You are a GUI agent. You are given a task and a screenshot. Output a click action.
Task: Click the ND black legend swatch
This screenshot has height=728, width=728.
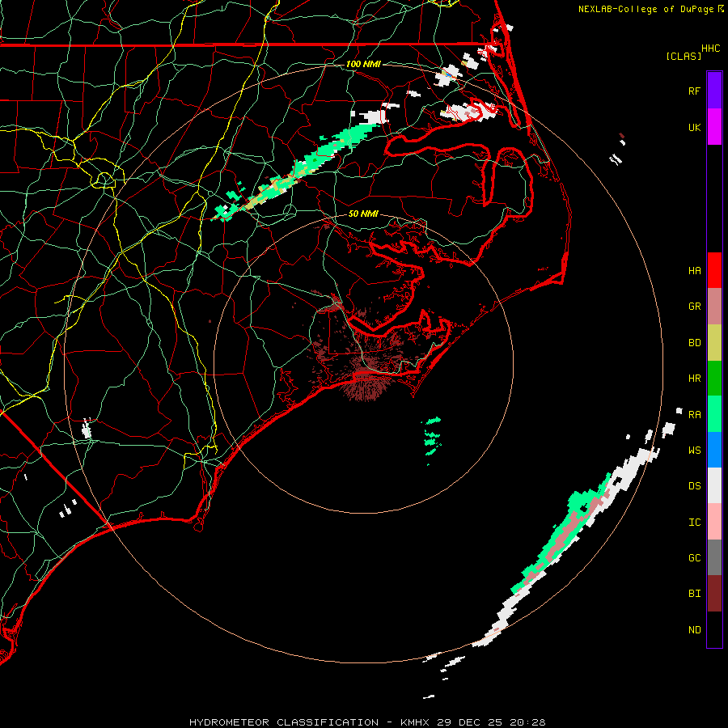(714, 629)
